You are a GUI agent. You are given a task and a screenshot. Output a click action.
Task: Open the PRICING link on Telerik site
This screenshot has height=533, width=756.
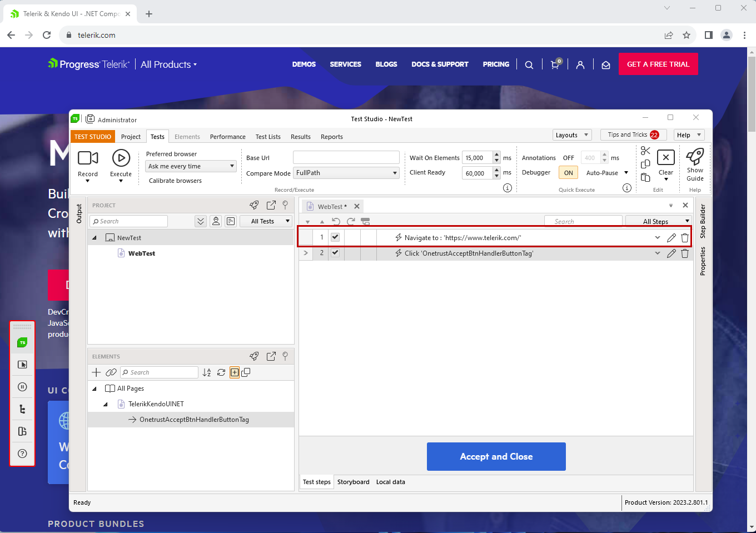pyautogui.click(x=496, y=64)
